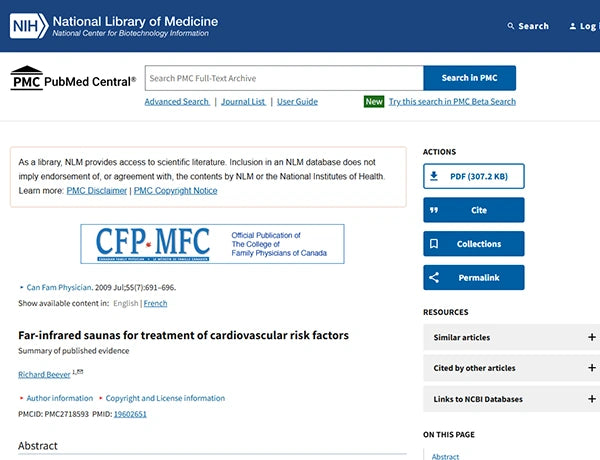Open the PMC PubMed Central logo

point(73,78)
